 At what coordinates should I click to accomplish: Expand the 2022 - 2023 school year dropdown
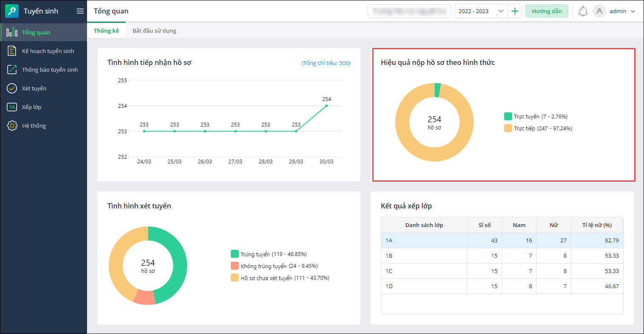click(500, 11)
